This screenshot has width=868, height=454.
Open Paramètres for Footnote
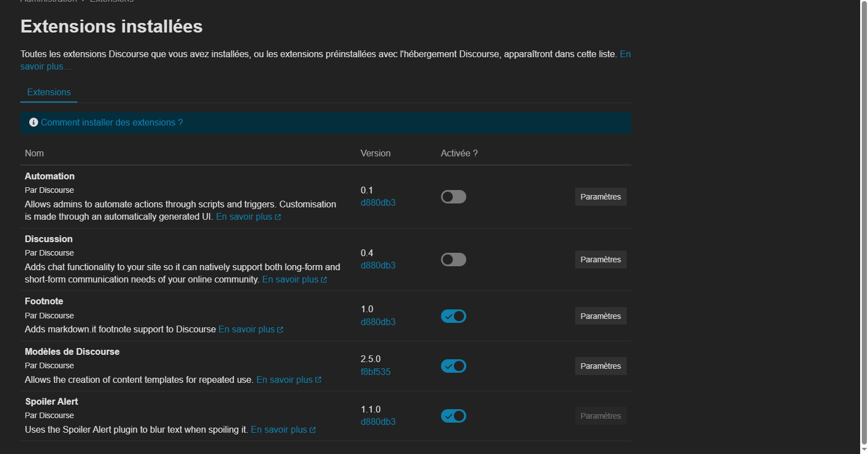point(600,316)
